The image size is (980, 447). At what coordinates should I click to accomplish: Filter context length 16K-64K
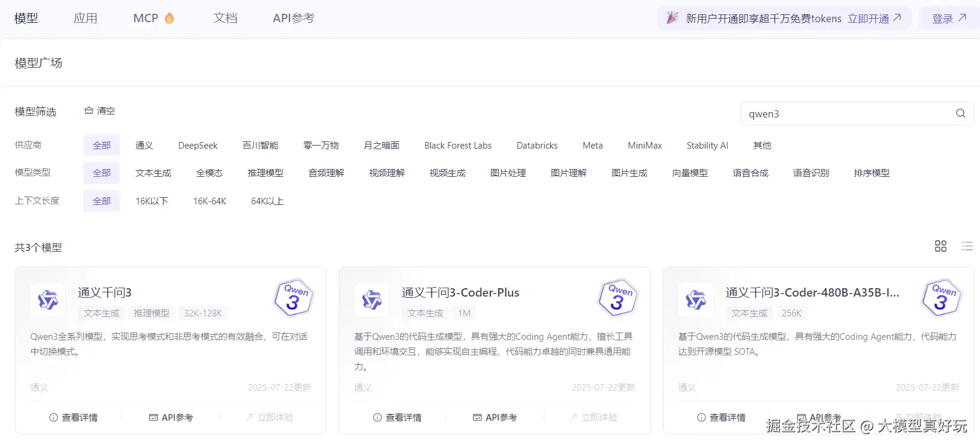pos(210,201)
